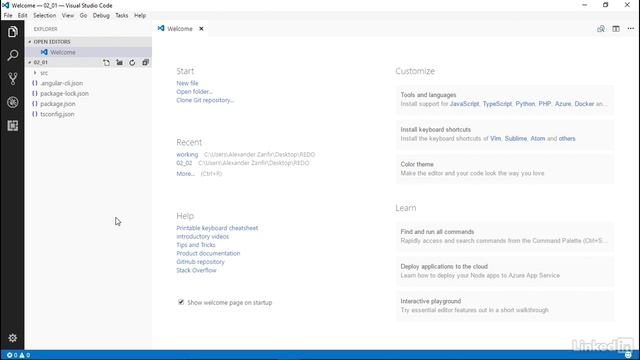640x360 pixels.
Task: Click the New file link
Action: click(187, 83)
